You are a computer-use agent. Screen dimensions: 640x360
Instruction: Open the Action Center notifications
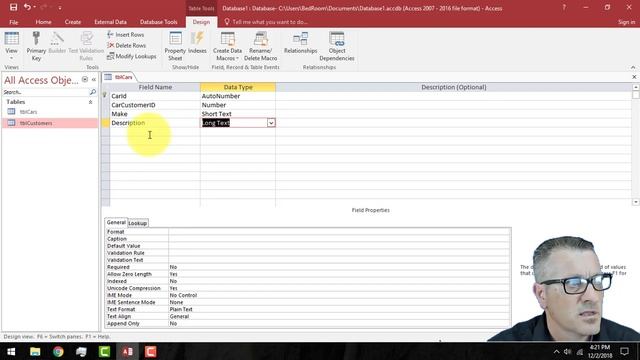[624, 351]
